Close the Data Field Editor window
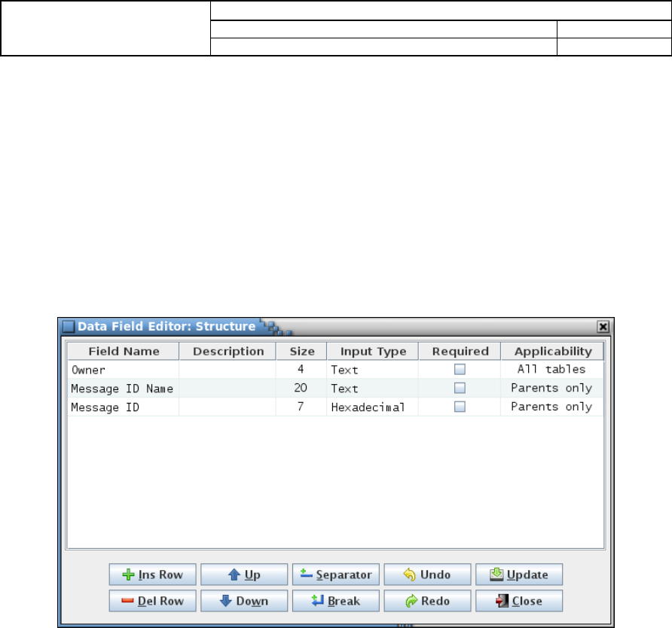The width and height of the screenshot is (672, 628). coord(603,327)
